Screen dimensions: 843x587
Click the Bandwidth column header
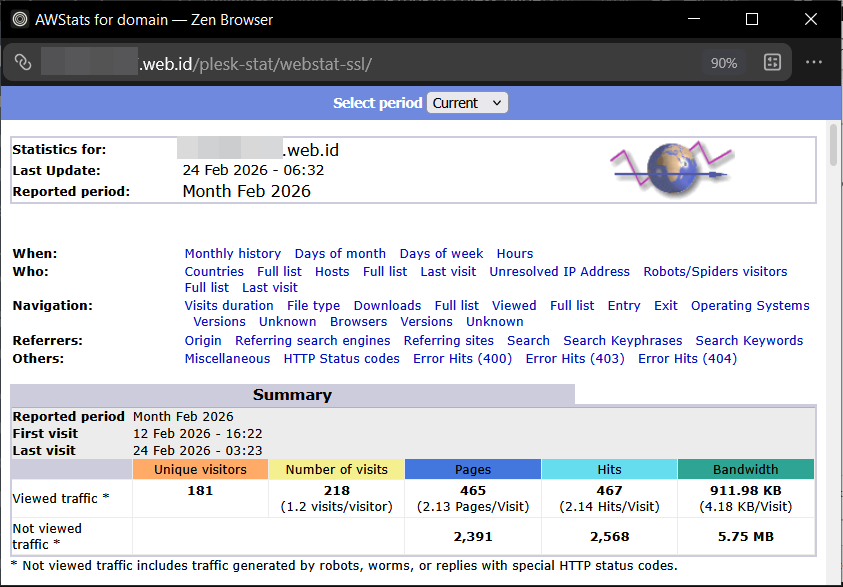(x=746, y=469)
